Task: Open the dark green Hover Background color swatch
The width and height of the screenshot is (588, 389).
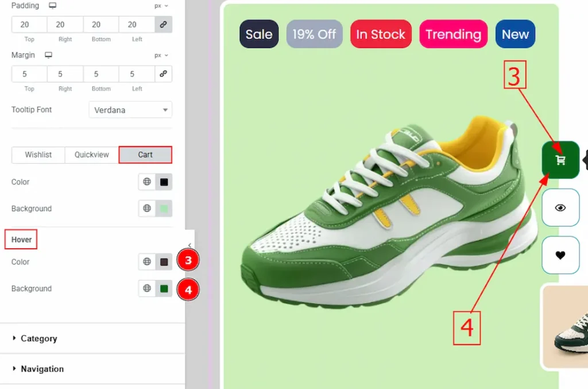Action: click(x=164, y=288)
